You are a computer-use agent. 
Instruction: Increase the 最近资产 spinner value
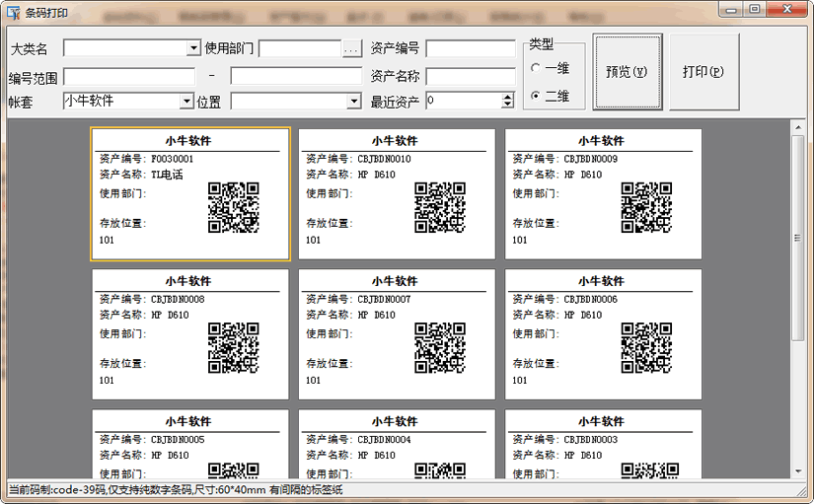click(508, 97)
